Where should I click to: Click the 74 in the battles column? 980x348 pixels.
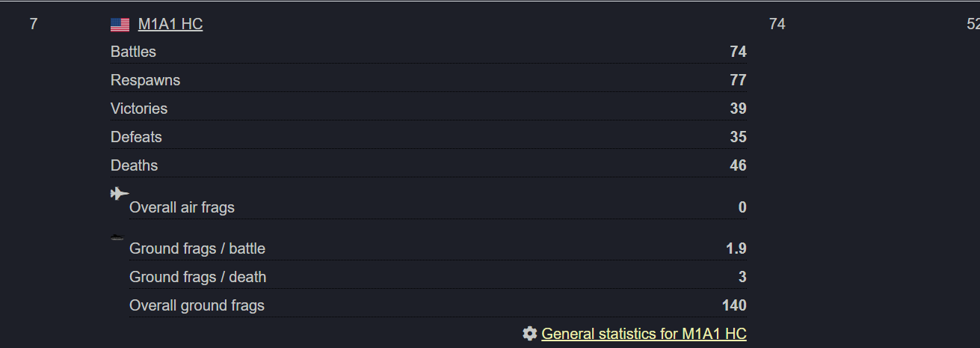(x=777, y=24)
